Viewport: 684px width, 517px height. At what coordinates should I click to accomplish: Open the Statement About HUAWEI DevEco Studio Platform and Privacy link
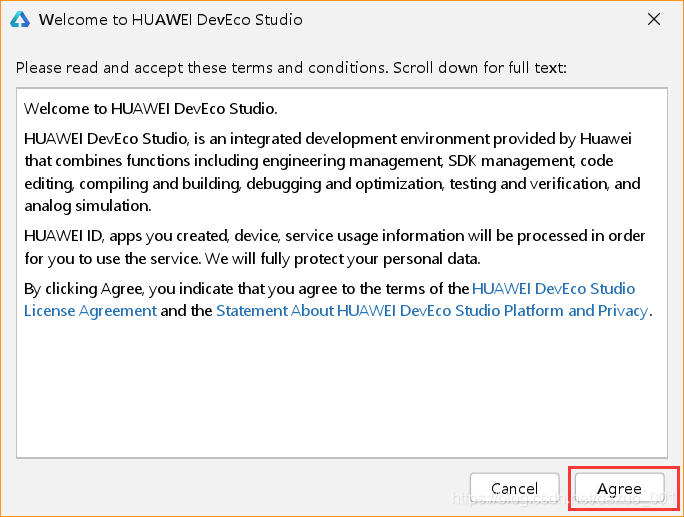(x=432, y=311)
